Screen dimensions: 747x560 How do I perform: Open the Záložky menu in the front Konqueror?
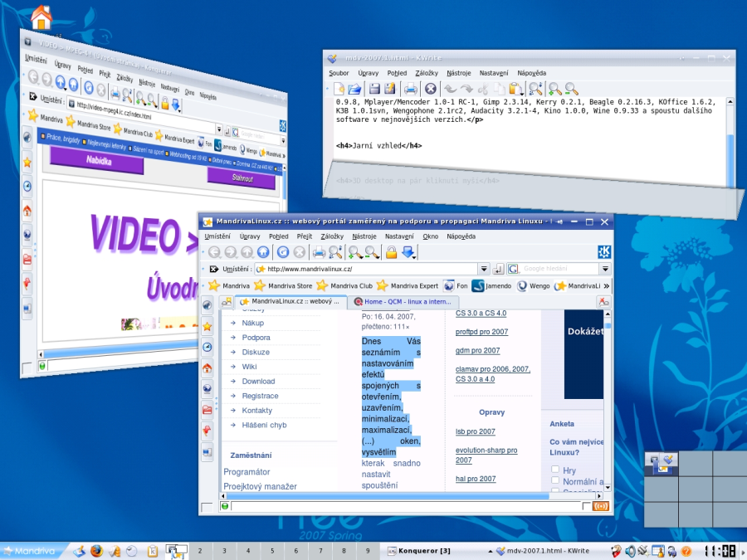332,236
